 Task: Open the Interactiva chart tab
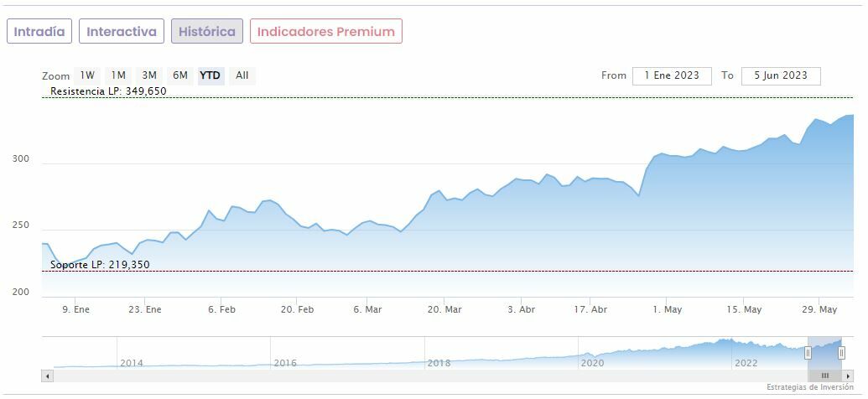122,32
